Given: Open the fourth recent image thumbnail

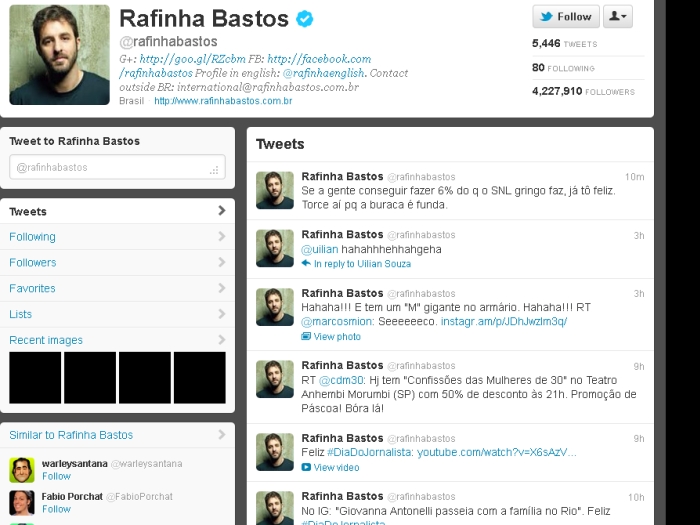Looking at the screenshot, I should click(x=200, y=378).
